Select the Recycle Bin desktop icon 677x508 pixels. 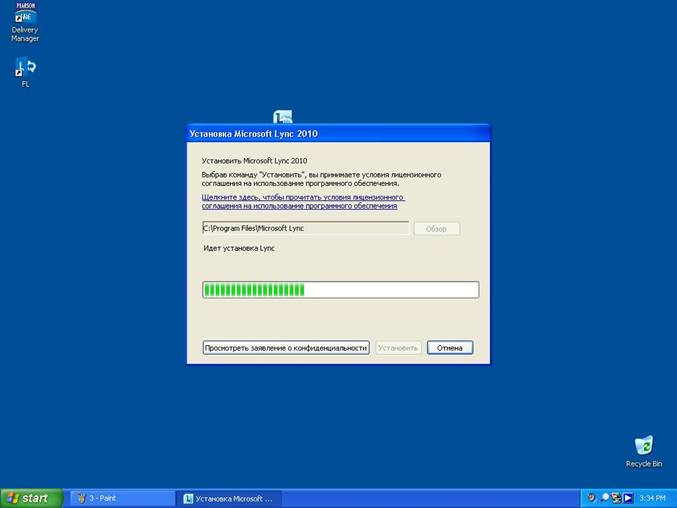[643, 451]
